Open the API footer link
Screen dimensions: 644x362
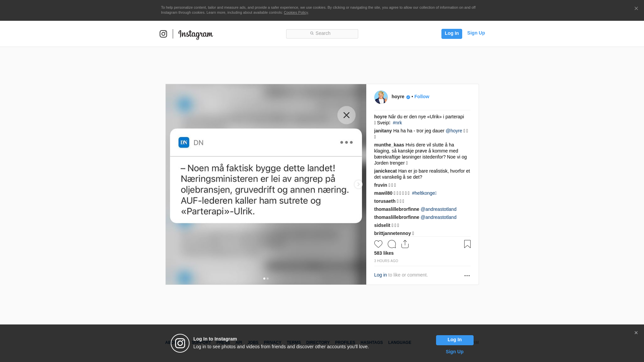coord(239,343)
